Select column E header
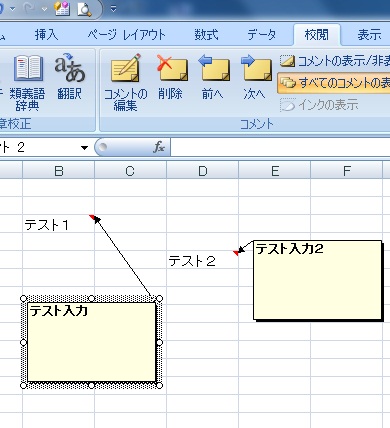This screenshot has width=390, height=428. pos(275,171)
